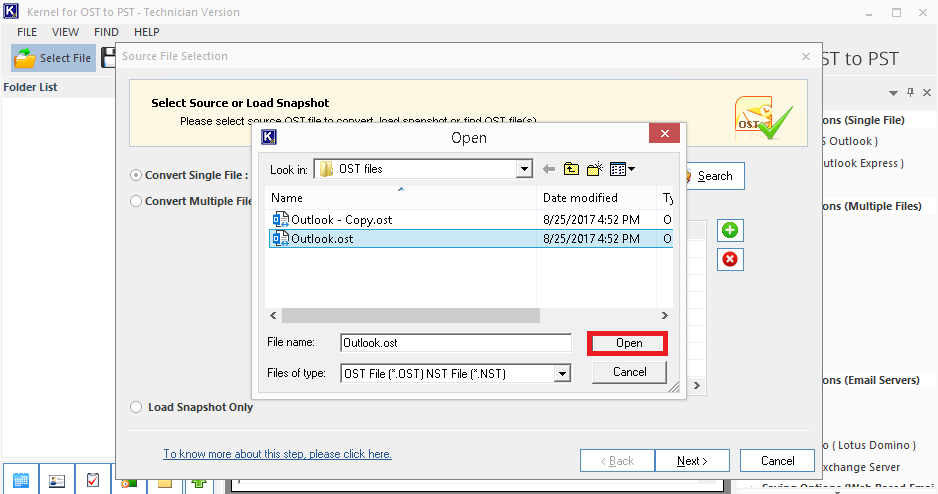This screenshot has width=938, height=494.
Task: Open the FILE menu
Action: (x=27, y=32)
